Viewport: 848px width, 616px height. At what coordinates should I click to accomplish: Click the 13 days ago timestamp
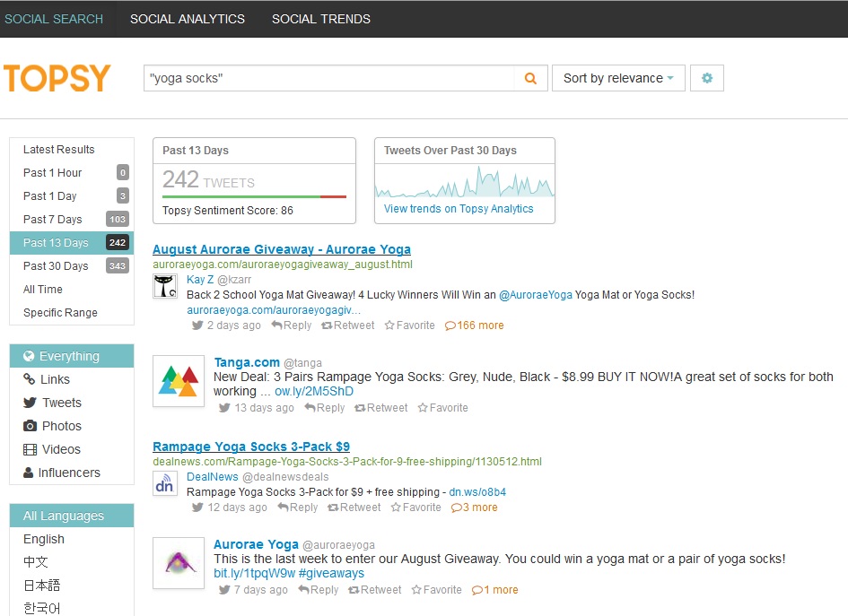(x=264, y=408)
